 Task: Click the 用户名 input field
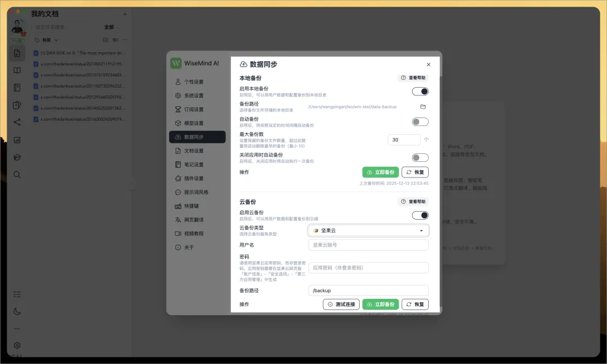pyautogui.click(x=368, y=245)
